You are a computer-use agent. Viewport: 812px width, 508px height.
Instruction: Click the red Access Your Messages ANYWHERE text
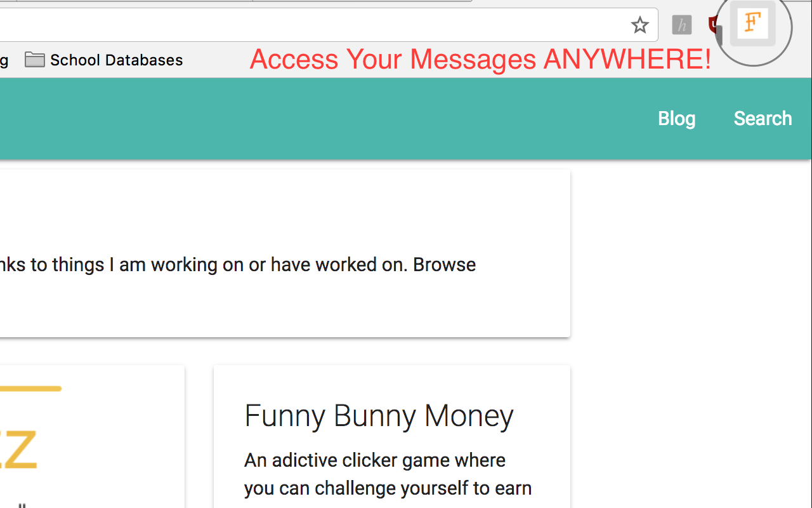click(480, 60)
